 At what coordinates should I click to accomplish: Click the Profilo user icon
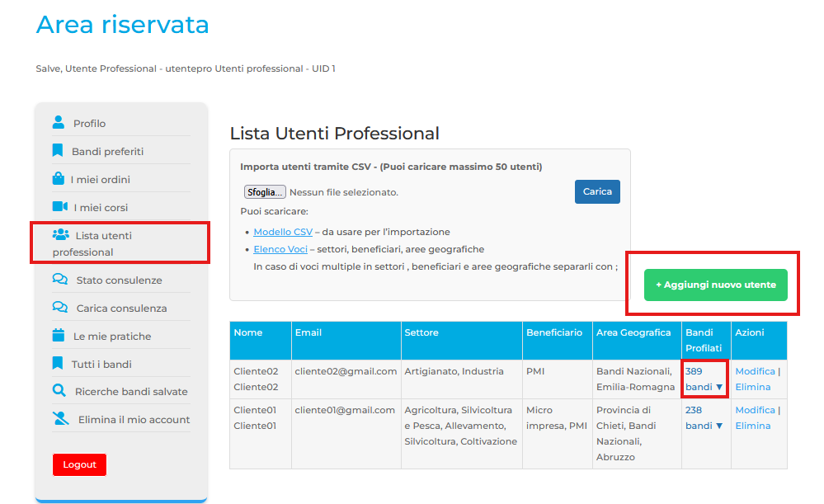point(58,123)
